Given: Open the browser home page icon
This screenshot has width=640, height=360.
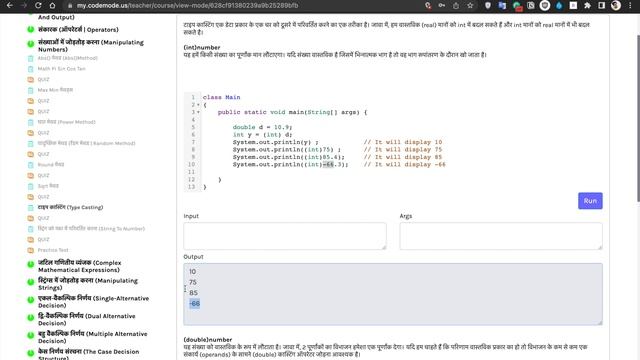Looking at the screenshot, I should (x=52, y=5).
